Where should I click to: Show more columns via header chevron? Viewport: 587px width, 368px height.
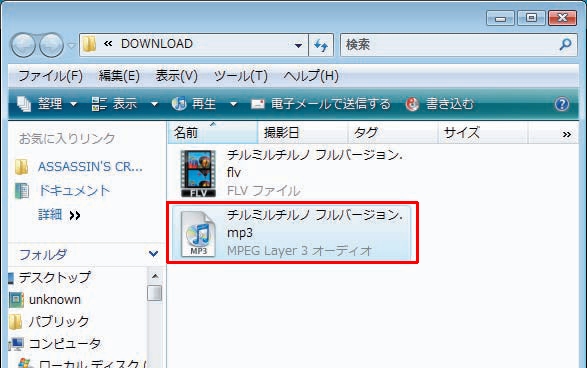point(567,134)
